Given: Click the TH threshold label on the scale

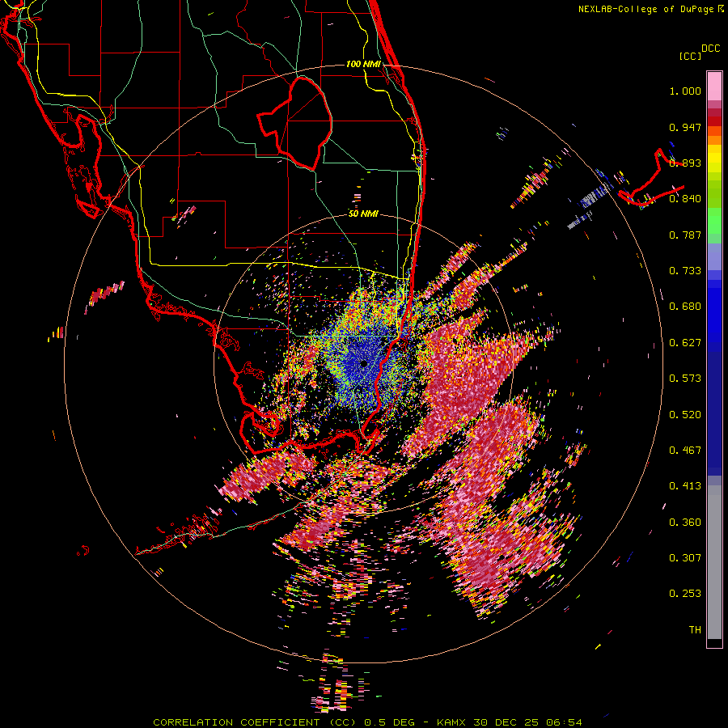Looking at the screenshot, I should pyautogui.click(x=695, y=630).
